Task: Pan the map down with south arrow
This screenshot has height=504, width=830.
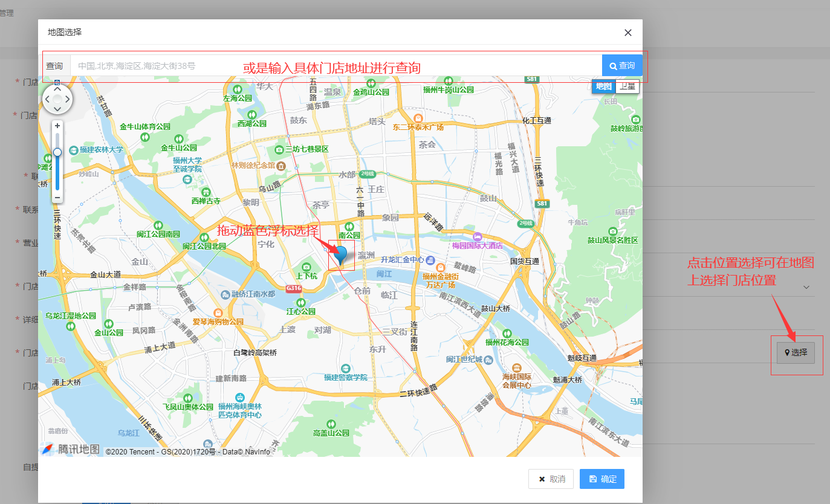Action: 57,109
